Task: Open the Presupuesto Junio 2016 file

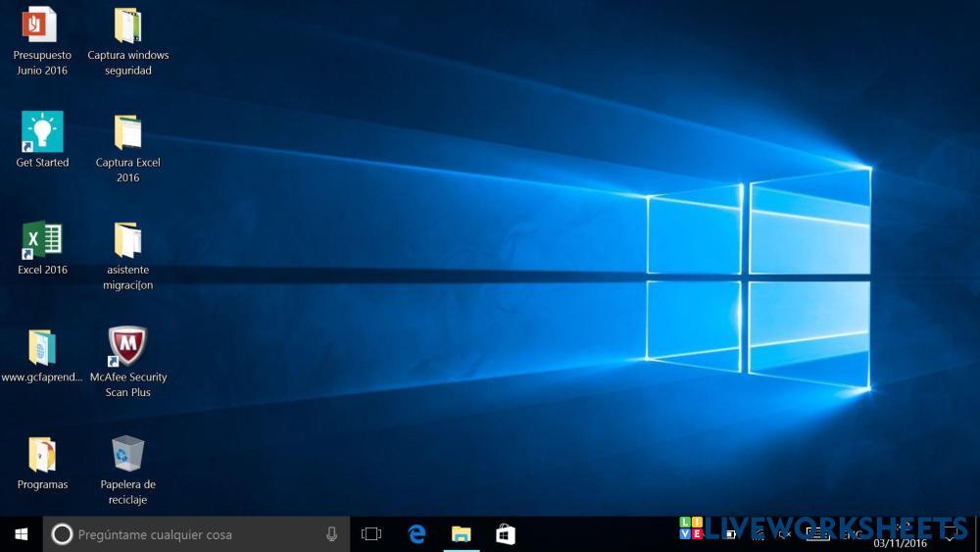Action: [x=41, y=25]
